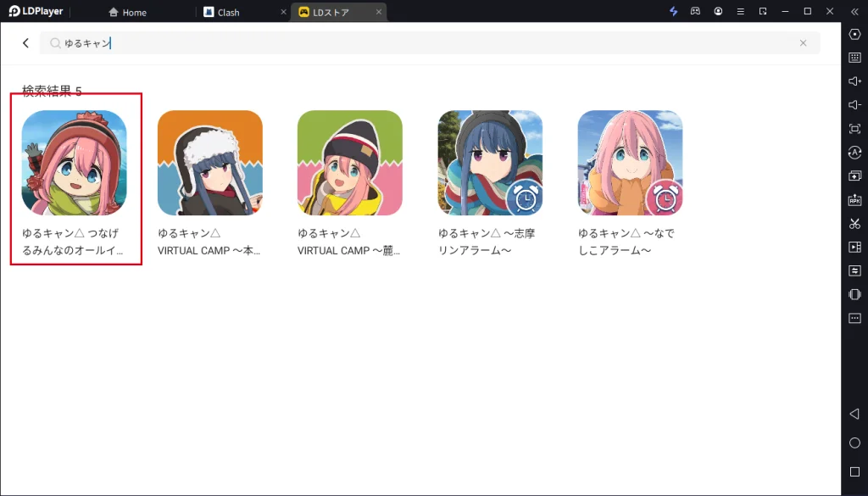868x496 pixels.
Task: Open the operation recorder sync icon
Action: (x=854, y=153)
